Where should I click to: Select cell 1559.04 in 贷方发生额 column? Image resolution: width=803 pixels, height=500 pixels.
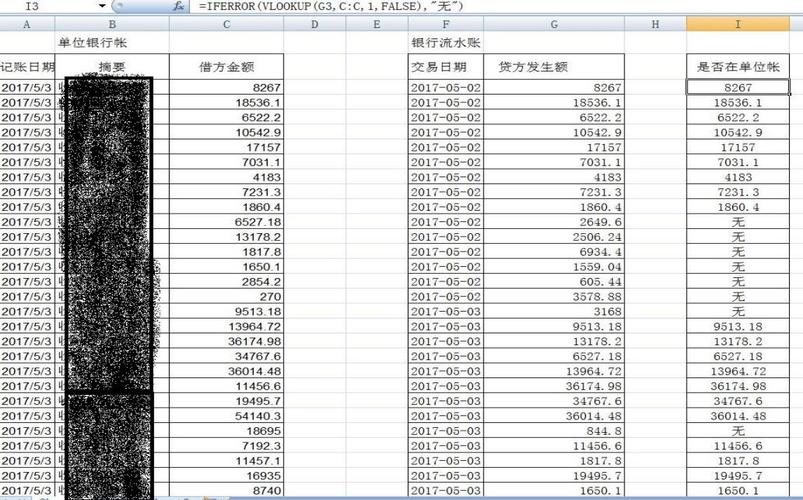click(554, 266)
